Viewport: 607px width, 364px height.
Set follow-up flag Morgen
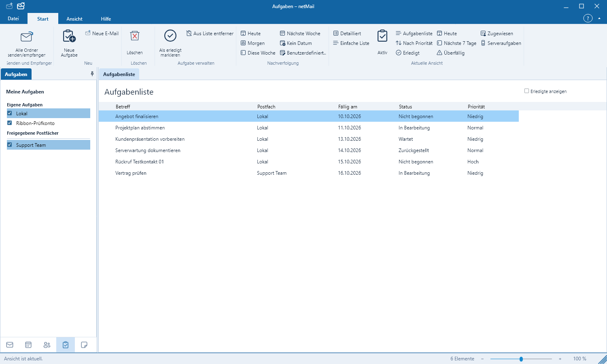click(253, 43)
